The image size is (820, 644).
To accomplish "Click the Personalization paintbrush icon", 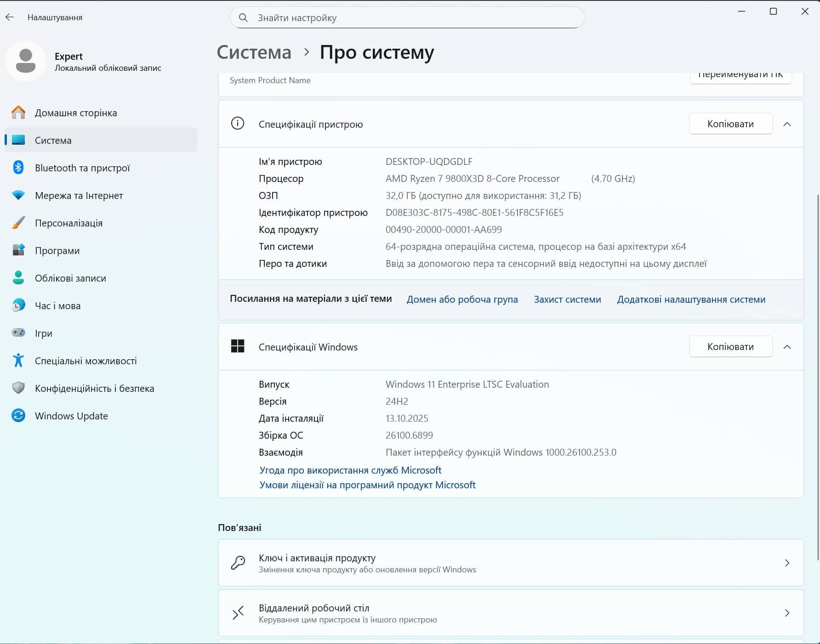I will pyautogui.click(x=18, y=223).
